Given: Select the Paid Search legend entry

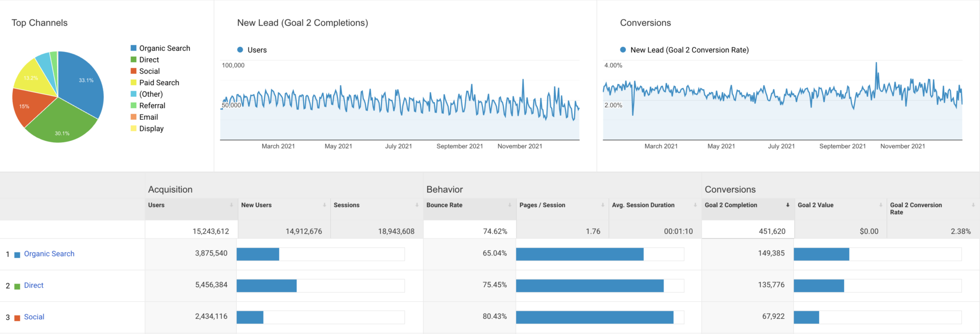Looking at the screenshot, I should 159,83.
